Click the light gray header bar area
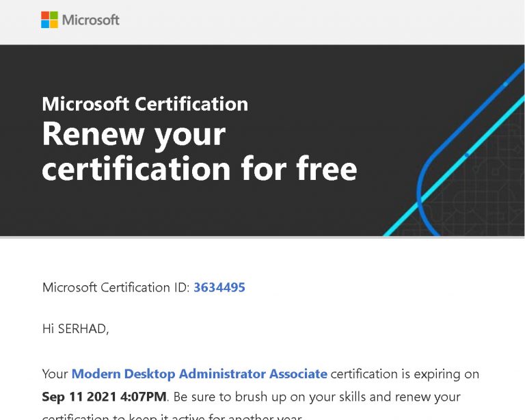Screen dimensions: 525x420 tap(308, 21)
